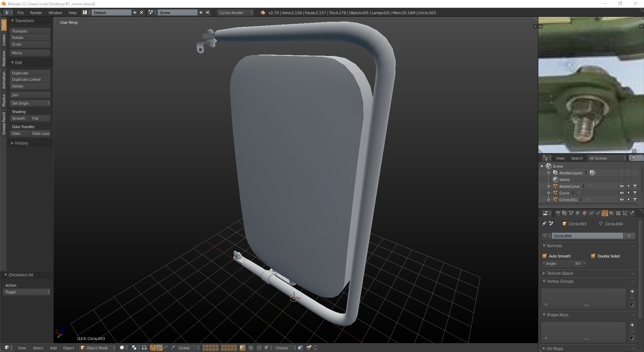The height and width of the screenshot is (352, 644).
Task: Click OpenGL render animation clapper icon
Action: (315, 348)
